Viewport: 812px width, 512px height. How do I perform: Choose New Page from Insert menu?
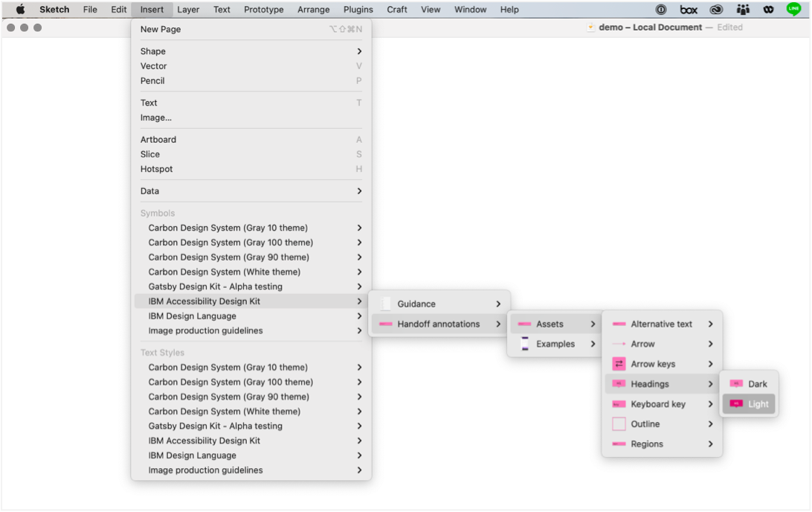[161, 29]
